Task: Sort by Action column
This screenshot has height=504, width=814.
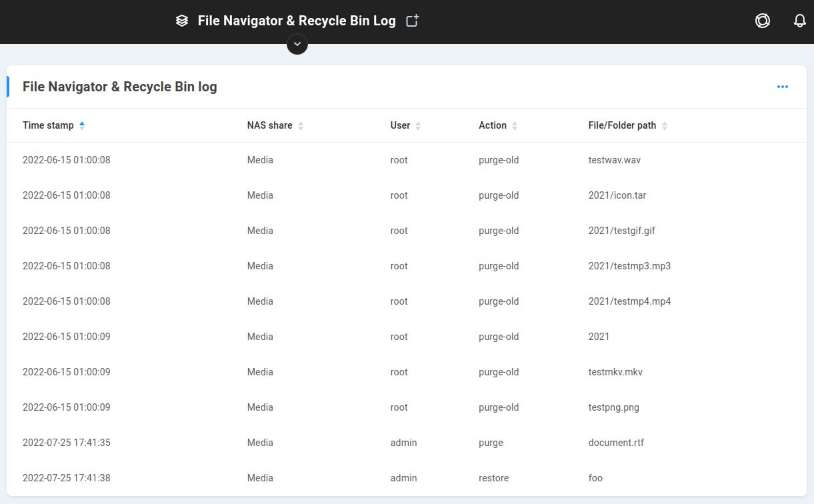Action: 498,125
